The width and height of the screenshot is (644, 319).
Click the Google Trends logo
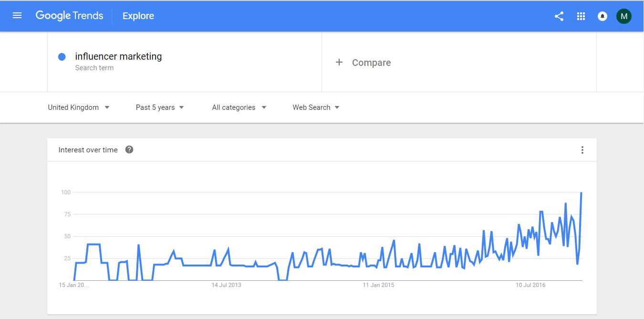[x=70, y=16]
